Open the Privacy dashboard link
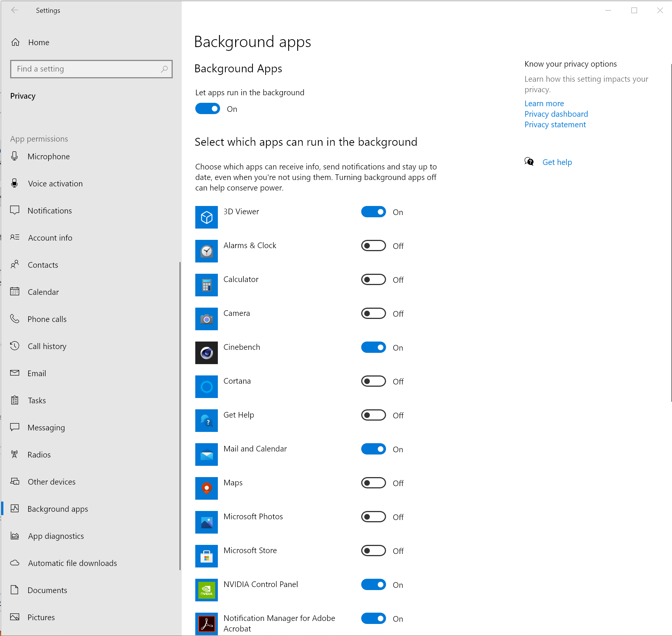Viewport: 672px width, 636px height. (x=556, y=114)
